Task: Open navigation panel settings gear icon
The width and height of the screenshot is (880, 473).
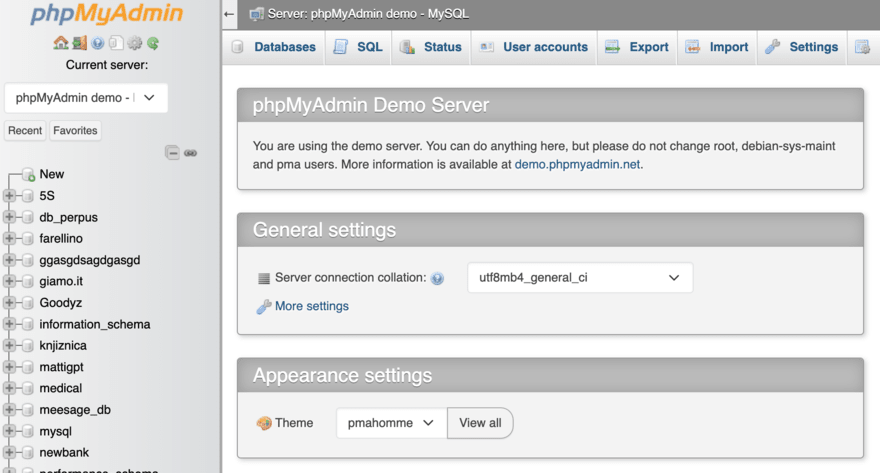Action: click(x=134, y=43)
